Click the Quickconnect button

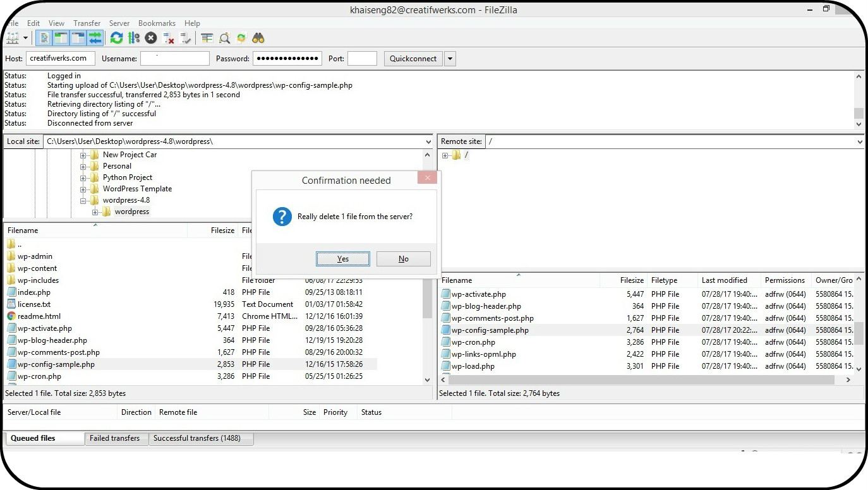[413, 59]
